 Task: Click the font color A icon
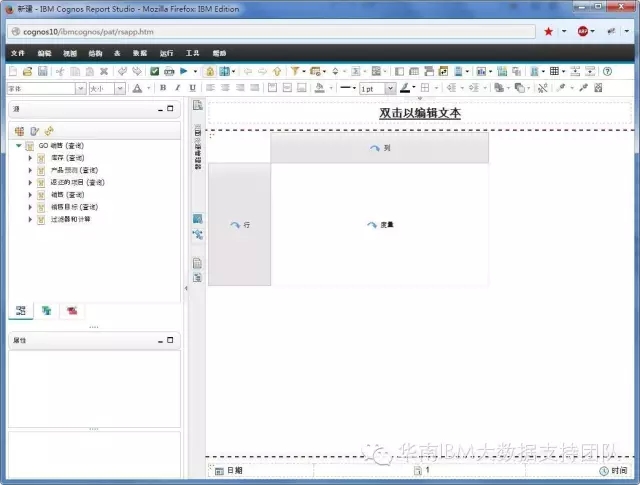[137, 88]
